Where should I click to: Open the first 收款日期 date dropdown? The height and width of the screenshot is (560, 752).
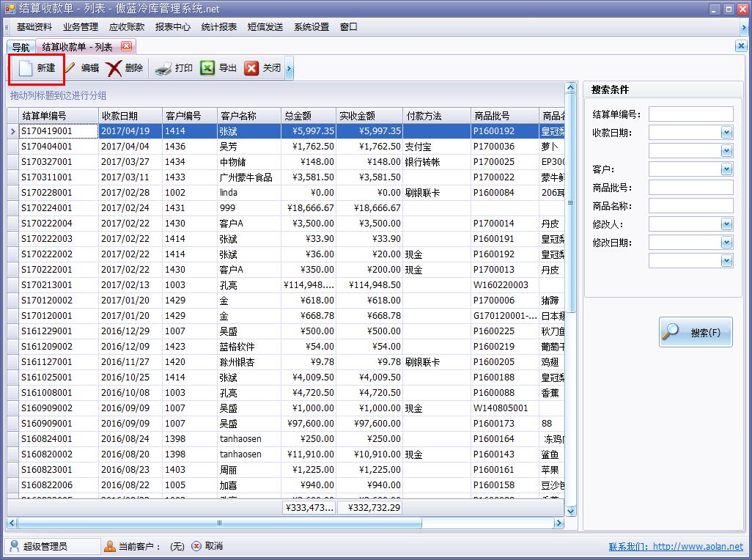[x=726, y=132]
